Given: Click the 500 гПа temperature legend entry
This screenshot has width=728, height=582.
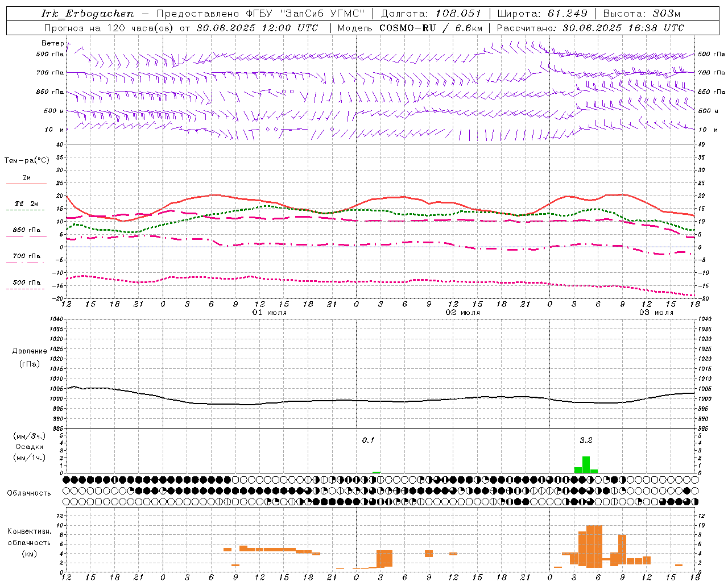Looking at the screenshot, I should [x=26, y=285].
